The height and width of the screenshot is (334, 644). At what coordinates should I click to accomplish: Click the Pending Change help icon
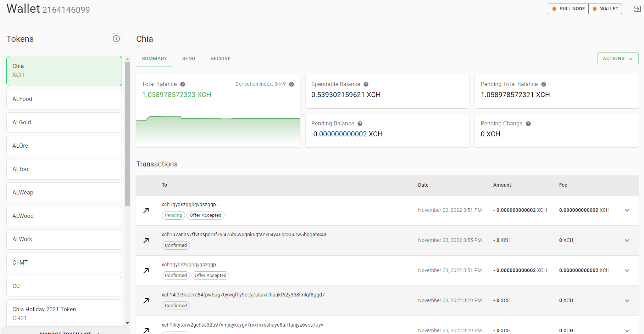coord(528,123)
